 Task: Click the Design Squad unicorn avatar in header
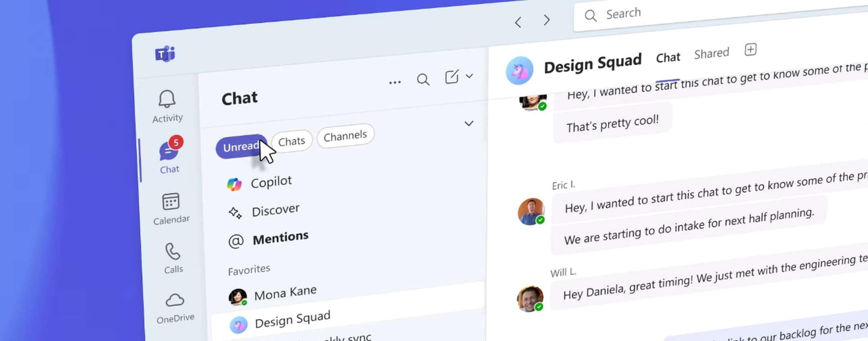pos(520,70)
